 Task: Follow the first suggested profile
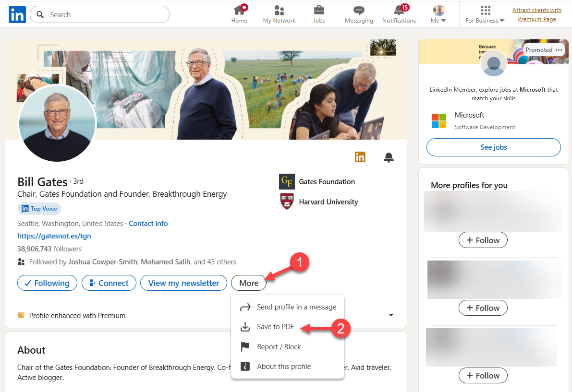[483, 240]
